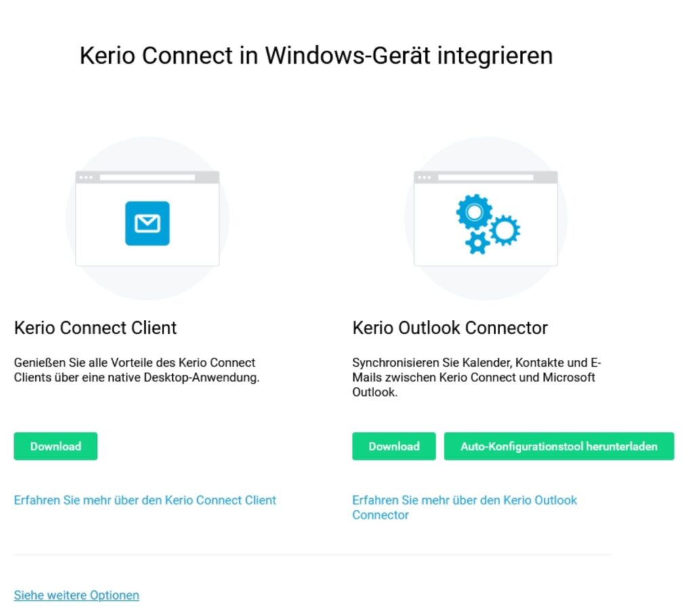
Task: Select the Kerio Connect Client heading
Action: [x=95, y=328]
